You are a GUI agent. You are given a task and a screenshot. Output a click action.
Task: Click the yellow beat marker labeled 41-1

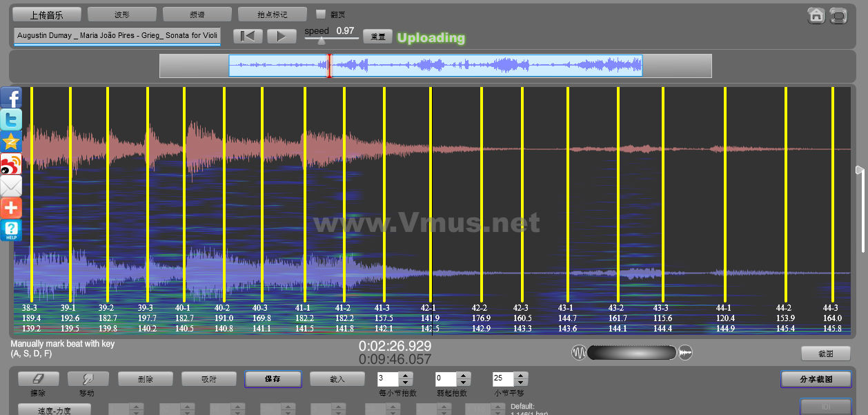(304, 207)
